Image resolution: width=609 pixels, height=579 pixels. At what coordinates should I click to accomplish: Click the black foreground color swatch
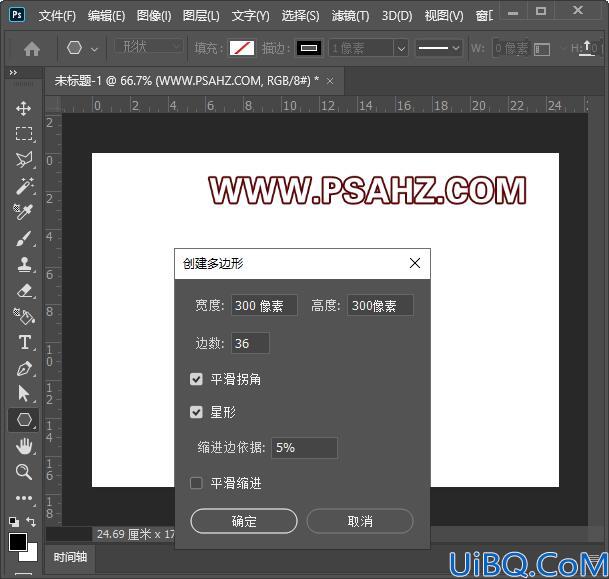17,542
